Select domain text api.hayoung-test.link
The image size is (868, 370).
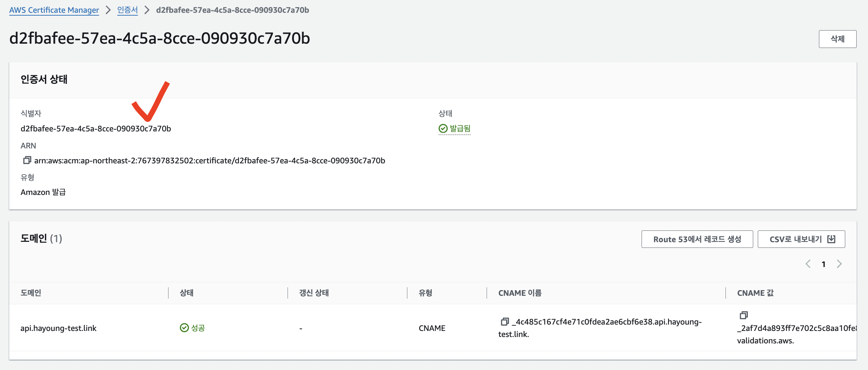[58, 328]
